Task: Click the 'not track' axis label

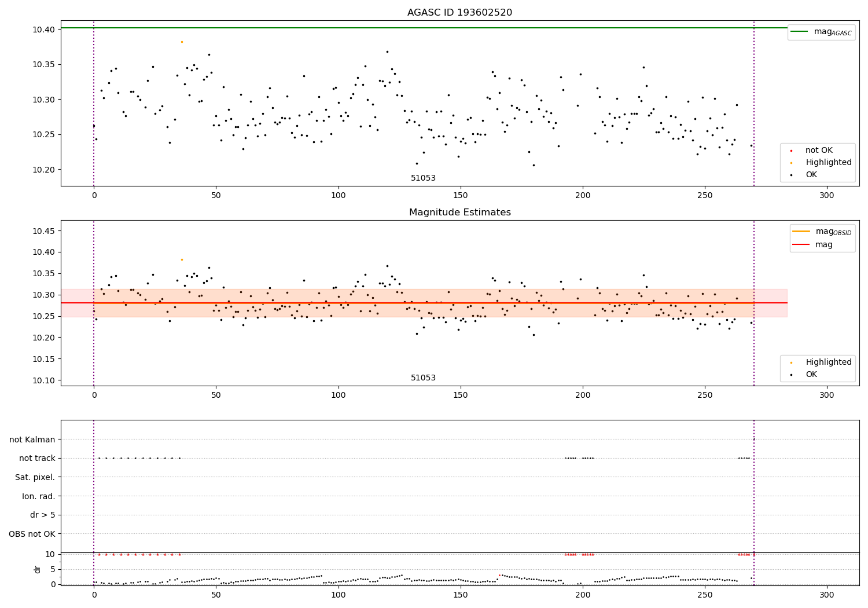Action: click(x=37, y=459)
